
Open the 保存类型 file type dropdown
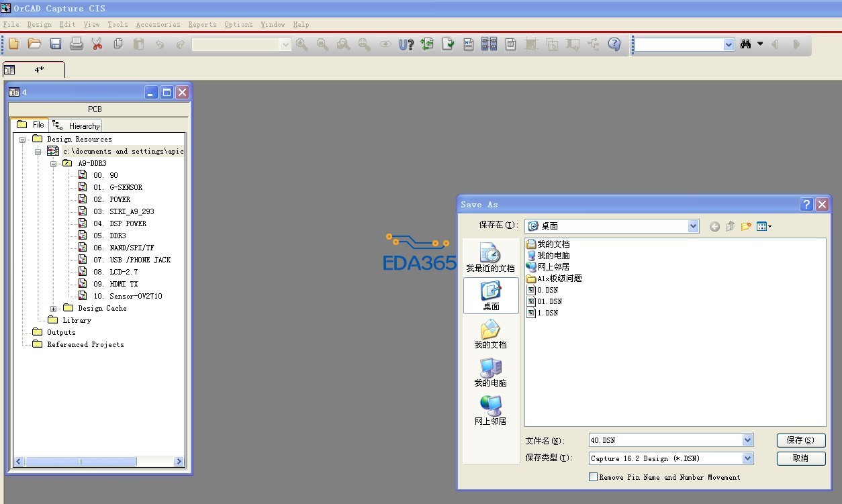click(748, 458)
